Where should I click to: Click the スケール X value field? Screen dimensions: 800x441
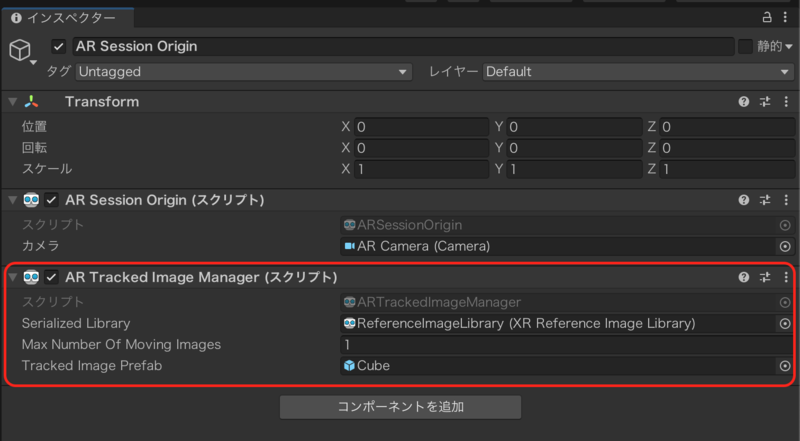pyautogui.click(x=421, y=169)
